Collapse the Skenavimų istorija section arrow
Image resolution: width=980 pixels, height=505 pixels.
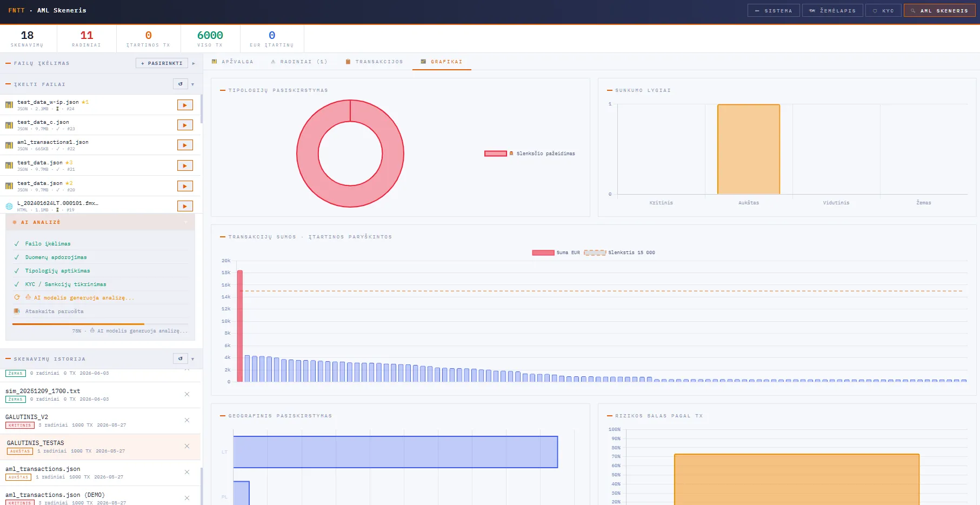pyautogui.click(x=192, y=359)
